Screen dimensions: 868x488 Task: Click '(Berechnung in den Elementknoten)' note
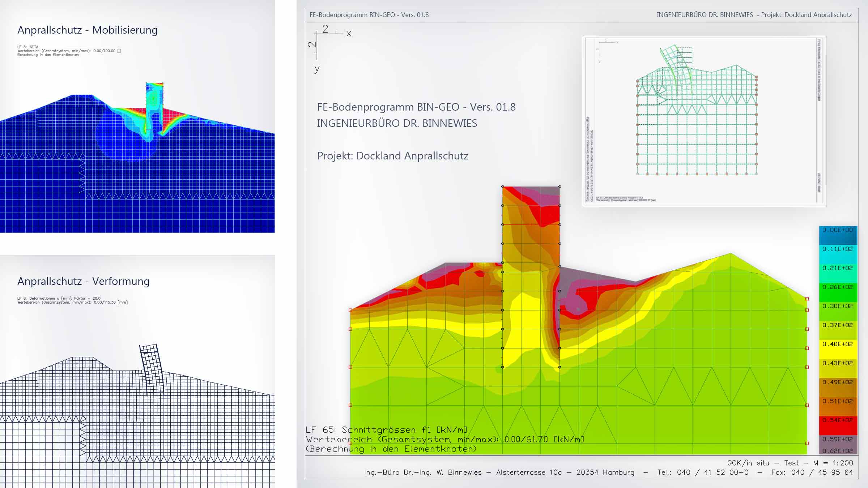click(391, 449)
